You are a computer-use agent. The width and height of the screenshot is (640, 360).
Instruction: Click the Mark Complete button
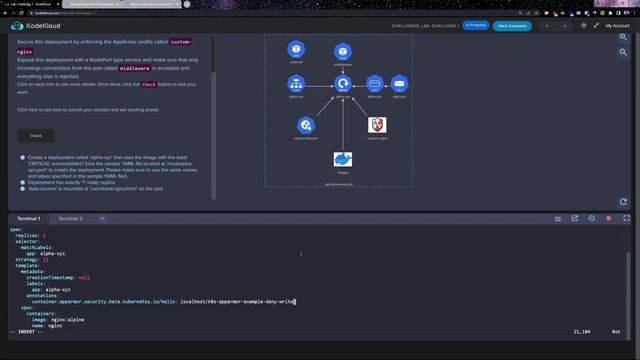tap(512, 26)
